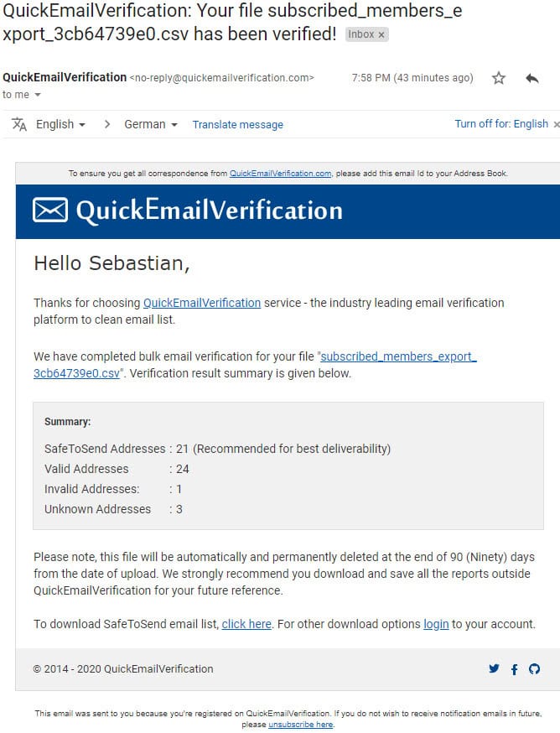This screenshot has width=560, height=733.
Task: Click Translate message
Action: point(238,124)
